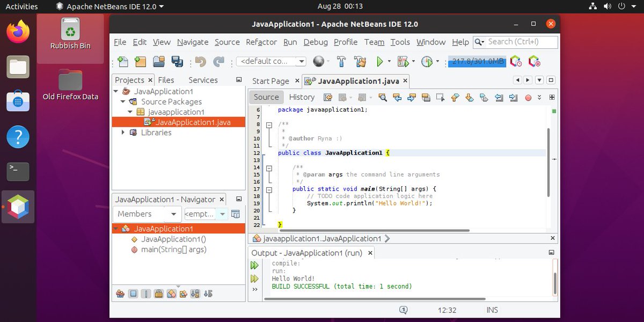
Task: Click the Shift Line Left icon
Action: pos(499,97)
